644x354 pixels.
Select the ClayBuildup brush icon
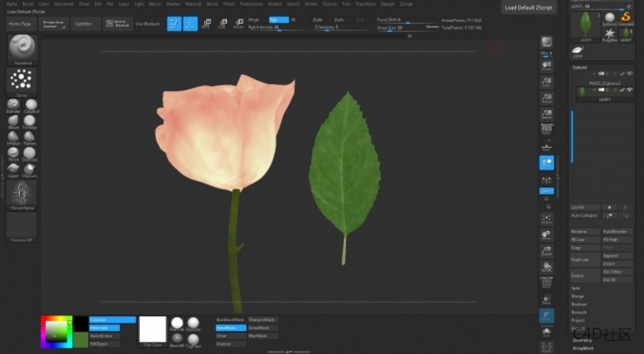pyautogui.click(x=31, y=104)
